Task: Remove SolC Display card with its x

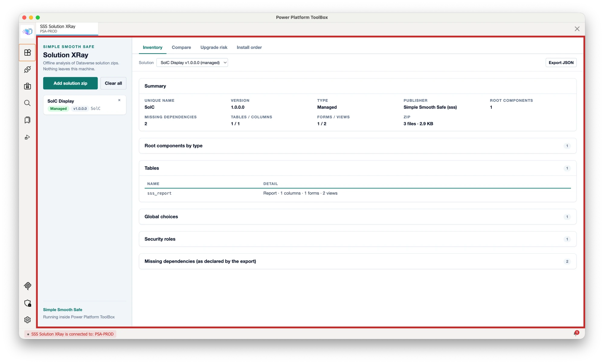Action: tap(119, 100)
